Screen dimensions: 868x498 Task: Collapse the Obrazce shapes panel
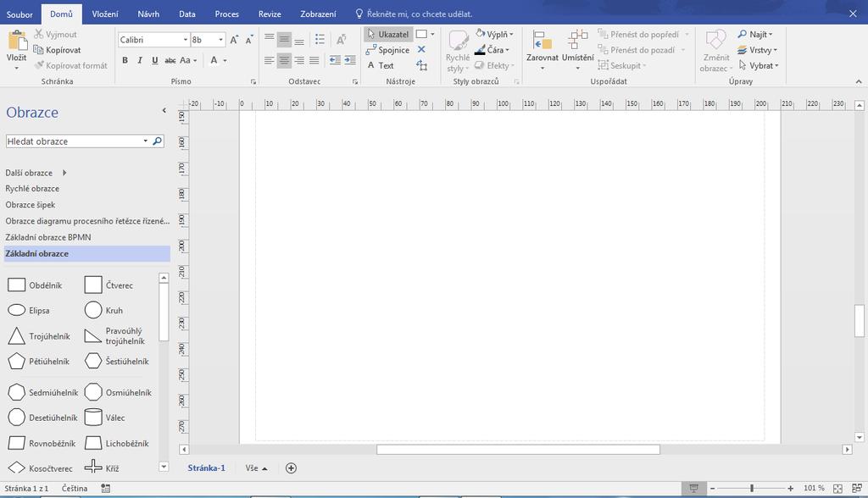(164, 111)
